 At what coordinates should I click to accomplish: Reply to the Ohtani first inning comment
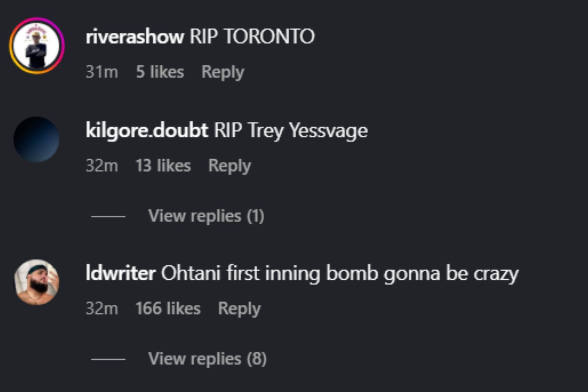click(x=239, y=309)
